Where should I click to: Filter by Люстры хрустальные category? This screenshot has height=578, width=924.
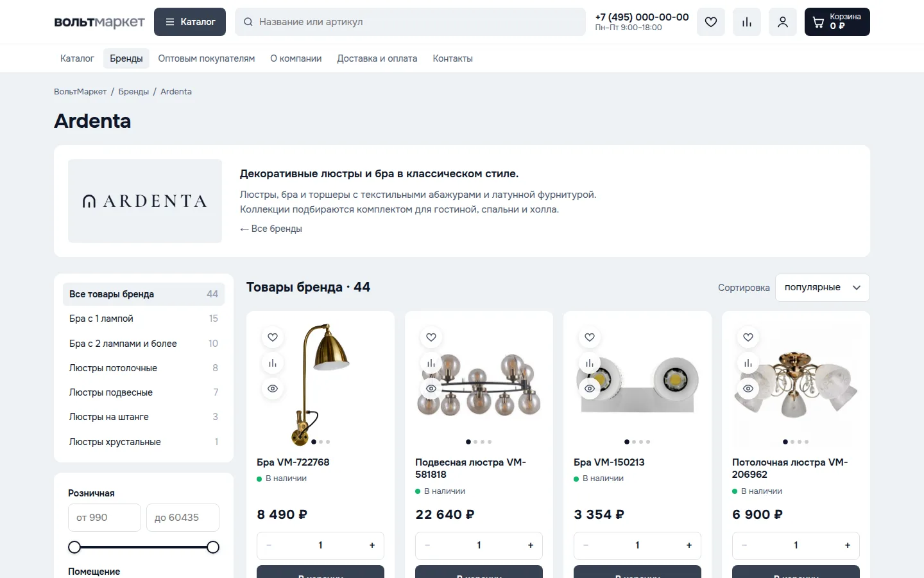coord(144,442)
